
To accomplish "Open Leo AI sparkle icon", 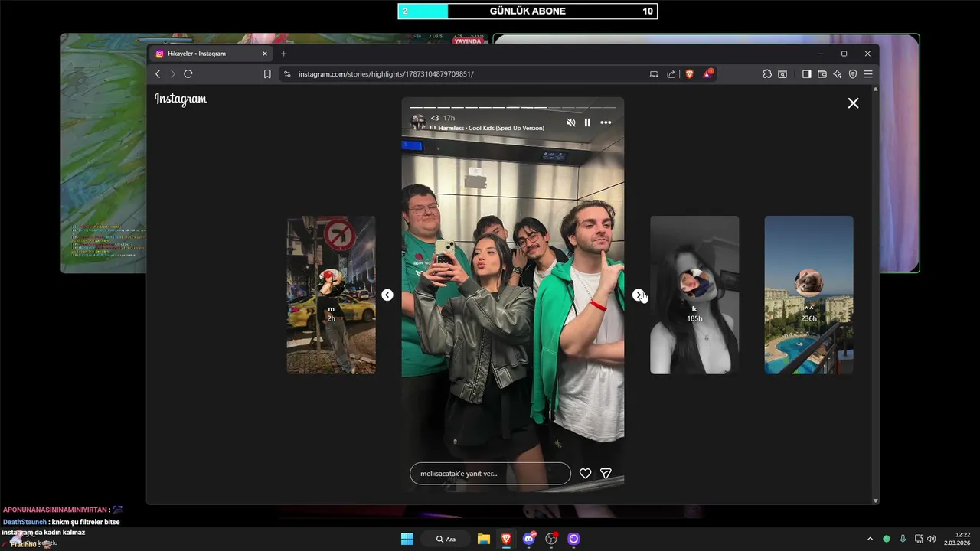I will [838, 74].
